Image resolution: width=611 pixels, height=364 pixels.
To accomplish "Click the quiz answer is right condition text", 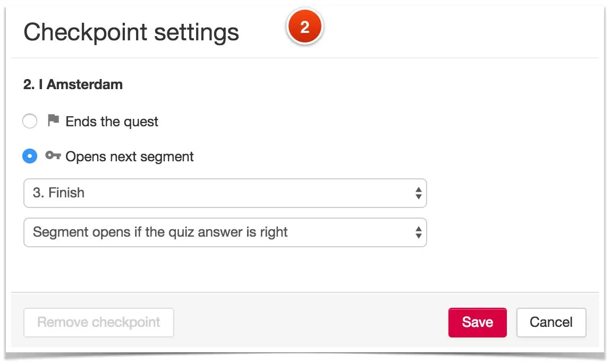I will 216,232.
